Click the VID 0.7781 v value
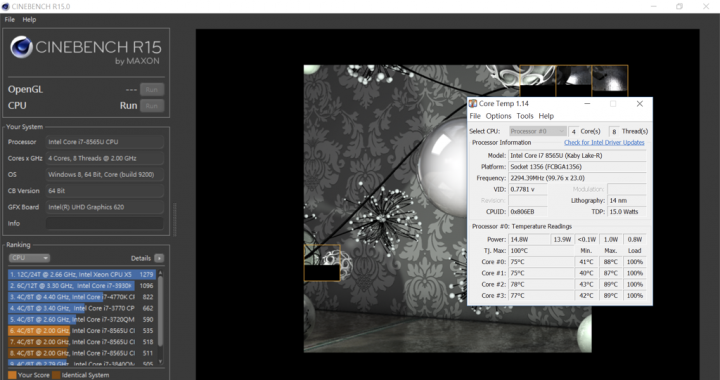Viewport: 720px width, 380px height. tap(528, 189)
